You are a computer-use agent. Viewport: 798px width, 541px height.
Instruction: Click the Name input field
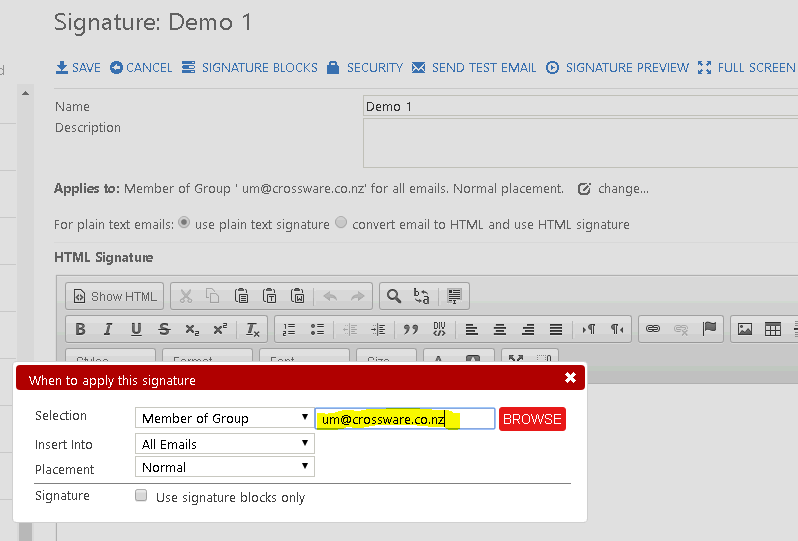click(x=580, y=106)
